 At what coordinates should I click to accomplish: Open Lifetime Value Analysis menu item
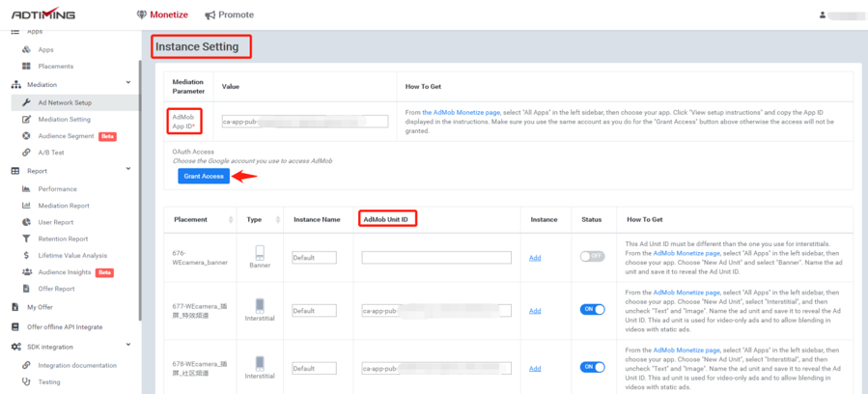(x=72, y=256)
